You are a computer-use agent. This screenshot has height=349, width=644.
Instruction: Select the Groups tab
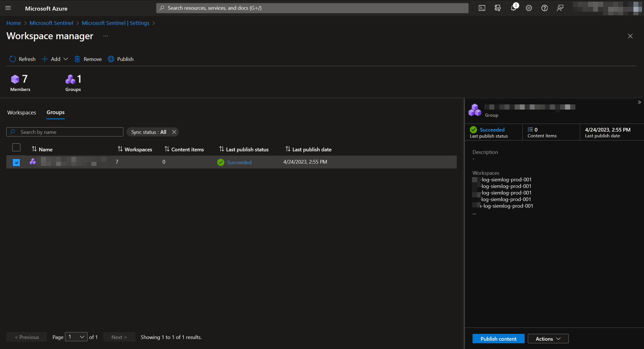pyautogui.click(x=56, y=112)
